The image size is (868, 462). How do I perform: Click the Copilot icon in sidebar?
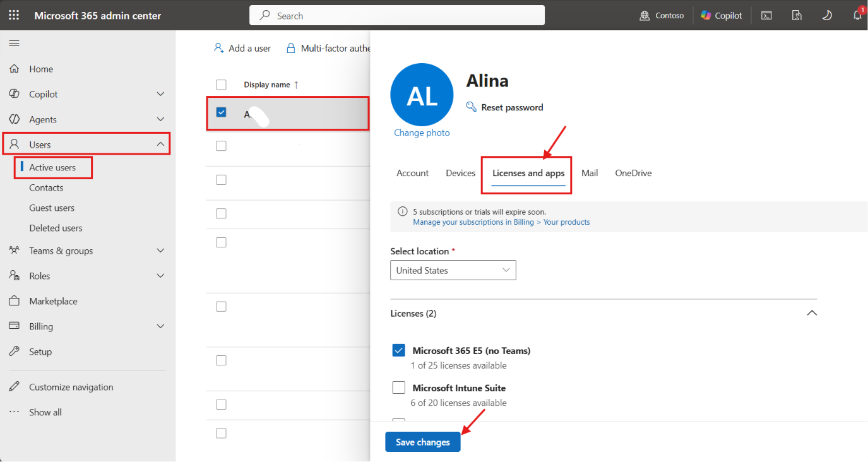pyautogui.click(x=15, y=93)
